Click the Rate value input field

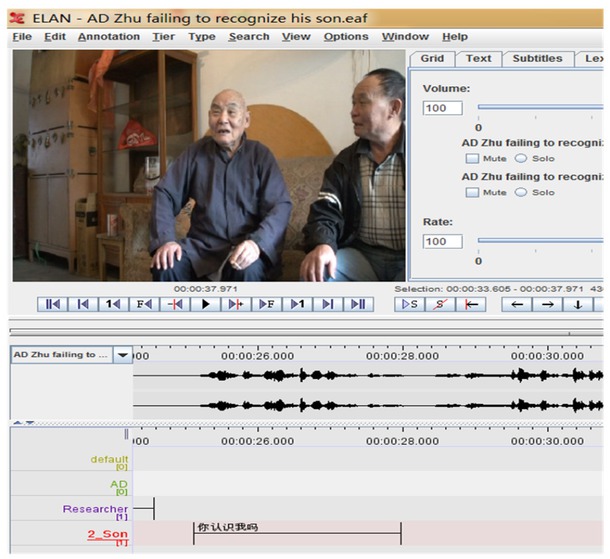point(442,241)
